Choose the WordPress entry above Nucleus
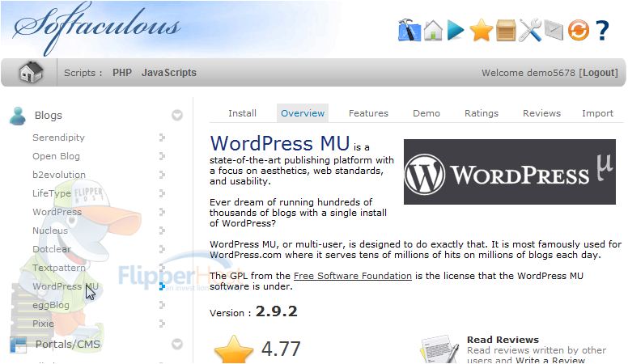 (x=57, y=212)
